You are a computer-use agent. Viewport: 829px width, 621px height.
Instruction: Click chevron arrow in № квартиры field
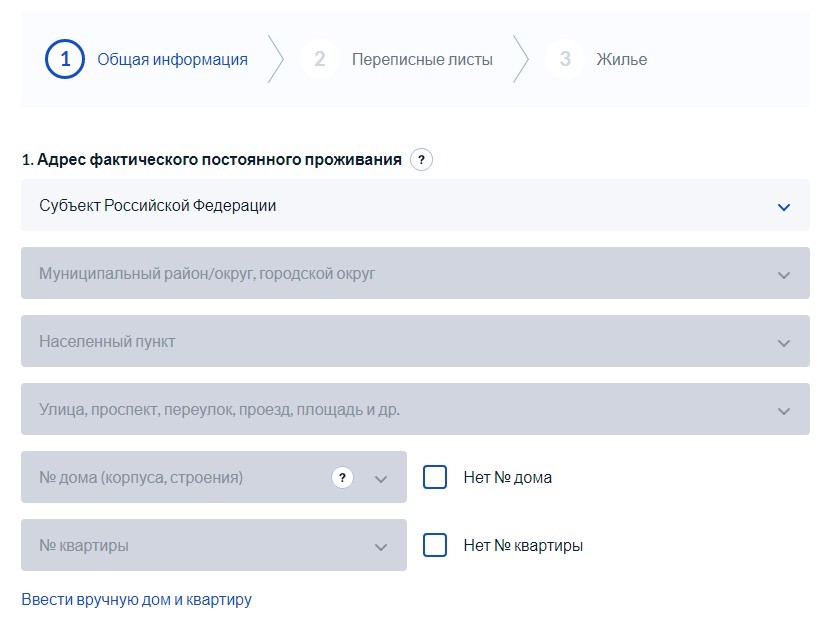coord(380,547)
